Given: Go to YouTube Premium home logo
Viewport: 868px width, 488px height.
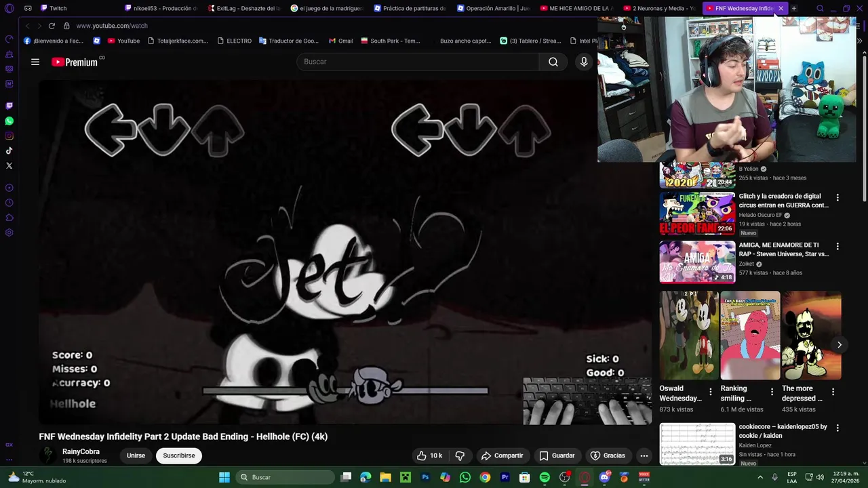Looking at the screenshot, I should 75,62.
